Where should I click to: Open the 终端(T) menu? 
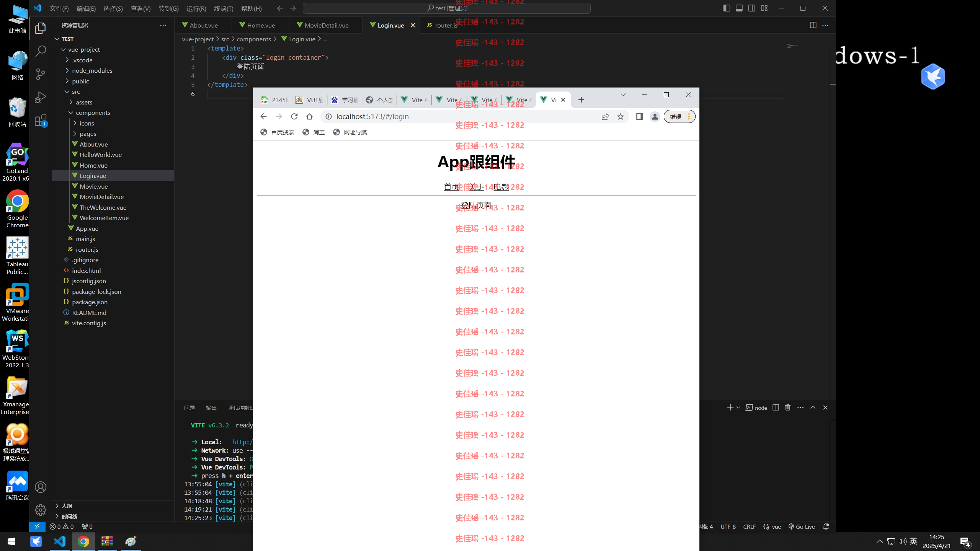pyautogui.click(x=224, y=8)
